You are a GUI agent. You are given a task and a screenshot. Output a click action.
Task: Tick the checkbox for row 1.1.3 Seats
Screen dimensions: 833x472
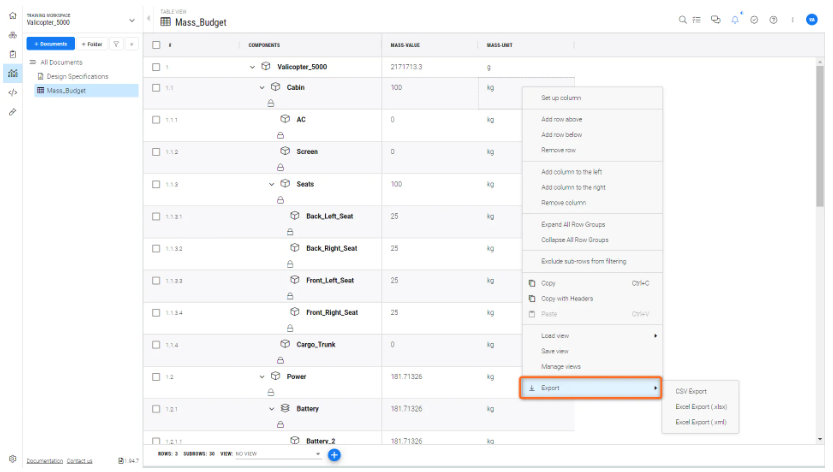(x=156, y=184)
